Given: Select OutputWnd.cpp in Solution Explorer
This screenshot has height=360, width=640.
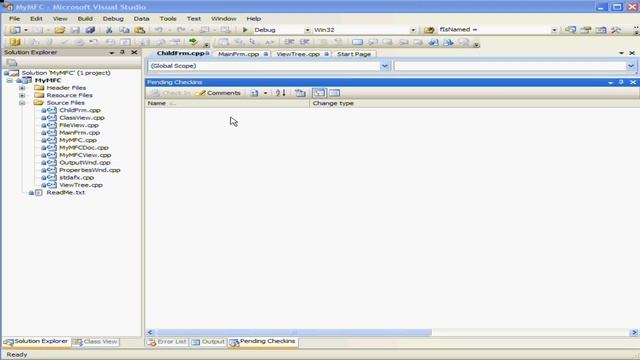Looking at the screenshot, I should point(85,162).
